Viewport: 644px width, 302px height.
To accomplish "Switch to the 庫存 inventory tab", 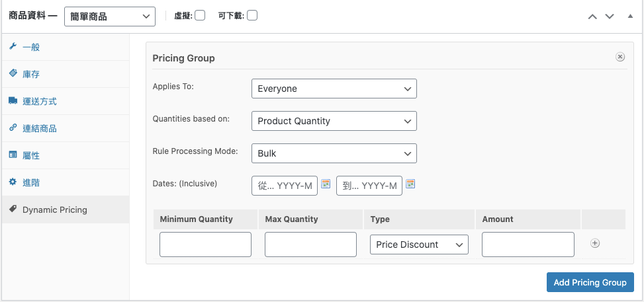I will [x=31, y=74].
